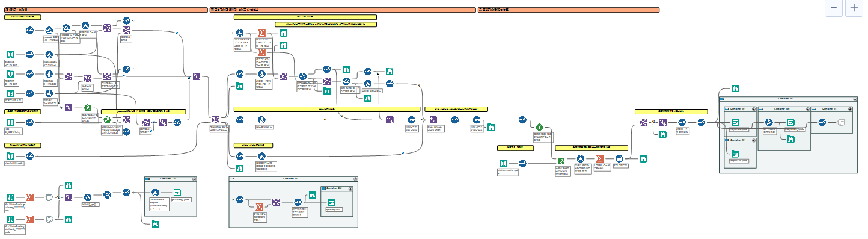Select the topmost orange Summarize tool
The image size is (868, 239).
pyautogui.click(x=262, y=33)
